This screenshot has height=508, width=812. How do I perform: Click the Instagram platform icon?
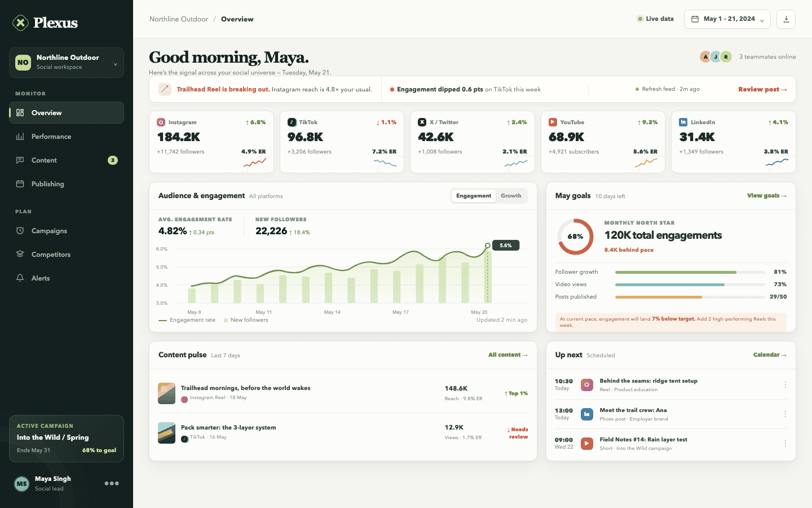[161, 122]
